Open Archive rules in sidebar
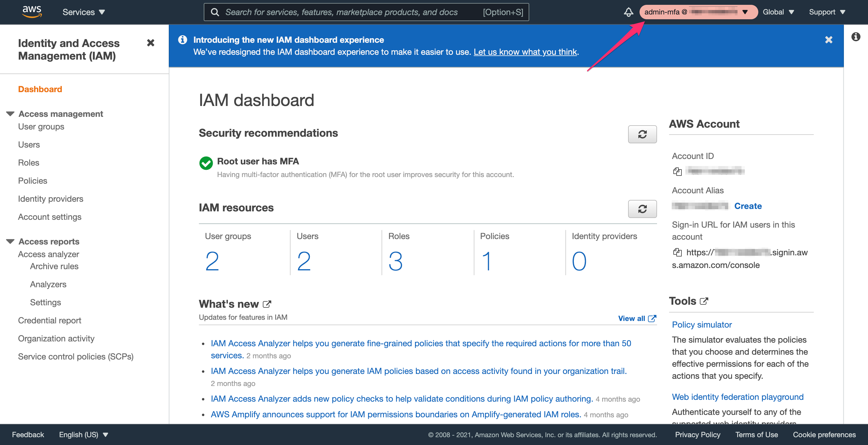Screen dimensions: 868x445 tap(54, 266)
